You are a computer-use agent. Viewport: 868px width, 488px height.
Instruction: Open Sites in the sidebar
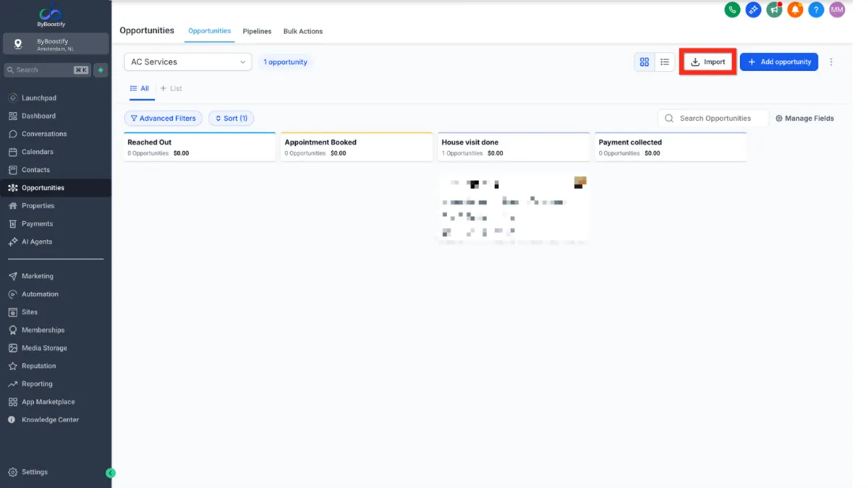(x=56, y=312)
